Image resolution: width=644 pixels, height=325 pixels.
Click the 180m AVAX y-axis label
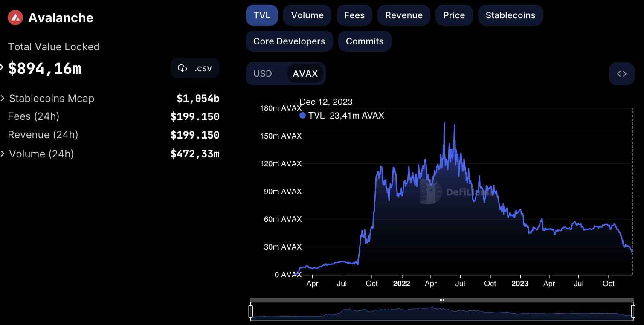pyautogui.click(x=281, y=108)
